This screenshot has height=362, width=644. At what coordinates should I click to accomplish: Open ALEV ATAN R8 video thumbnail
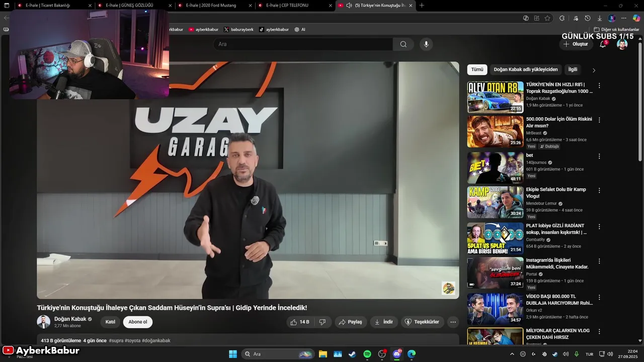pyautogui.click(x=495, y=97)
